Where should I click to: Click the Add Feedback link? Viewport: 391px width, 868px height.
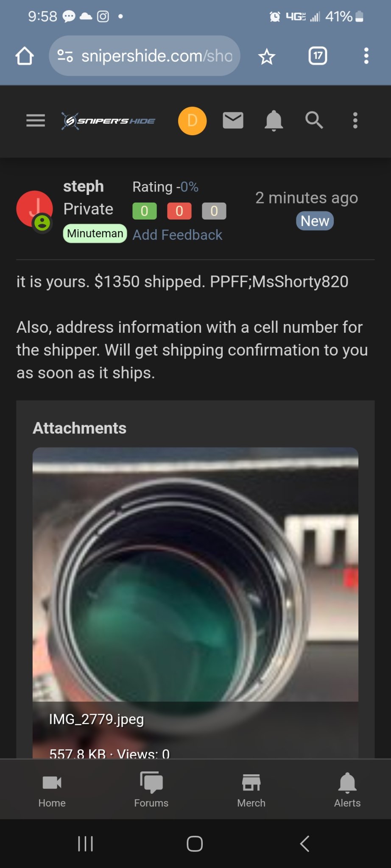[177, 235]
